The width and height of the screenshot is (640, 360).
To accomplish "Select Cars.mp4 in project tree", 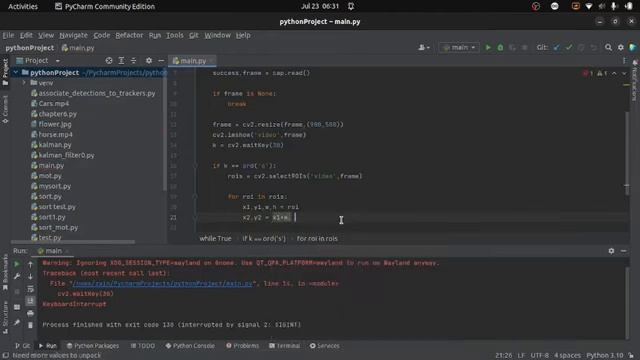I will [x=54, y=103].
